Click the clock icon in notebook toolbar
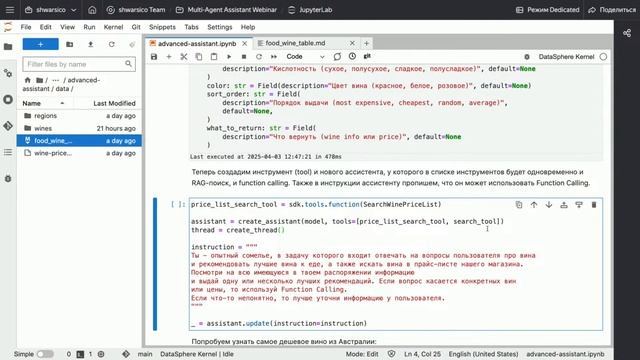Screen dimensions: 640x360 (352, 56)
